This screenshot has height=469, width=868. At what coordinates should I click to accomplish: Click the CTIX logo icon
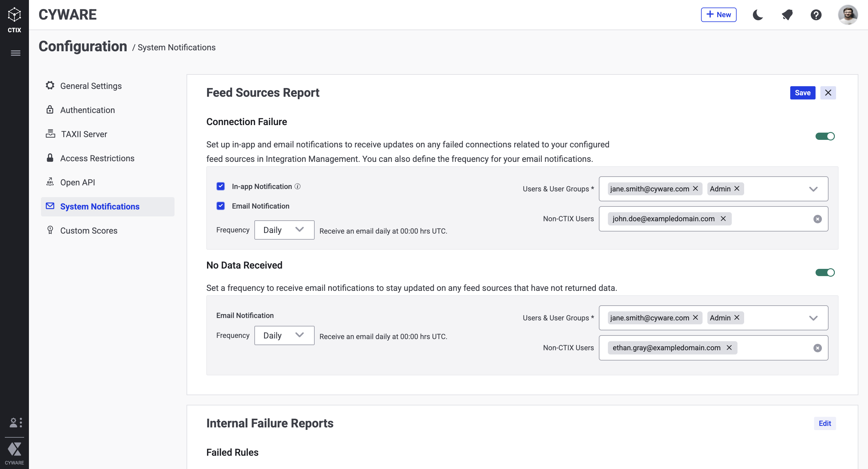pos(14,15)
